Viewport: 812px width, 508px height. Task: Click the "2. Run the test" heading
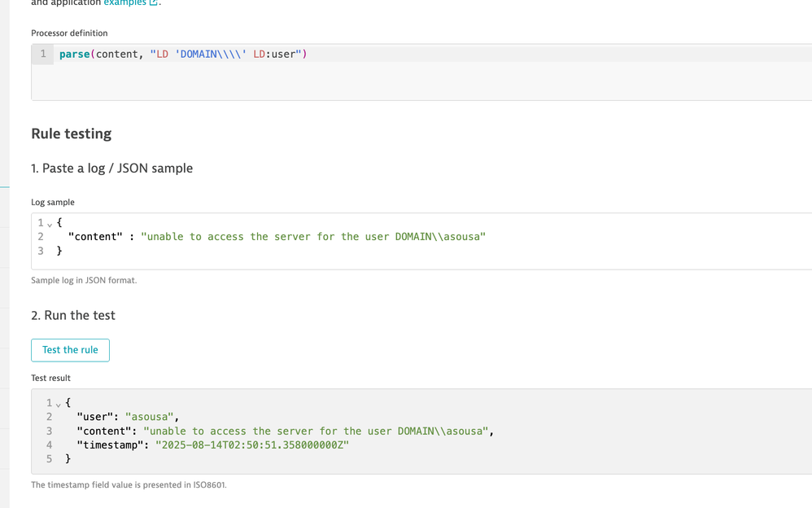[73, 315]
